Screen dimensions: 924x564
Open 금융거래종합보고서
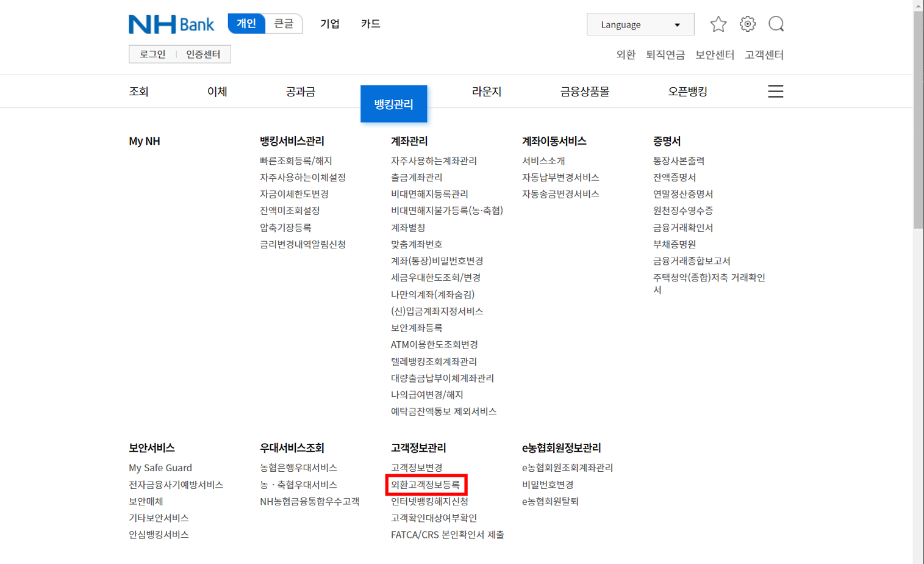(x=692, y=261)
